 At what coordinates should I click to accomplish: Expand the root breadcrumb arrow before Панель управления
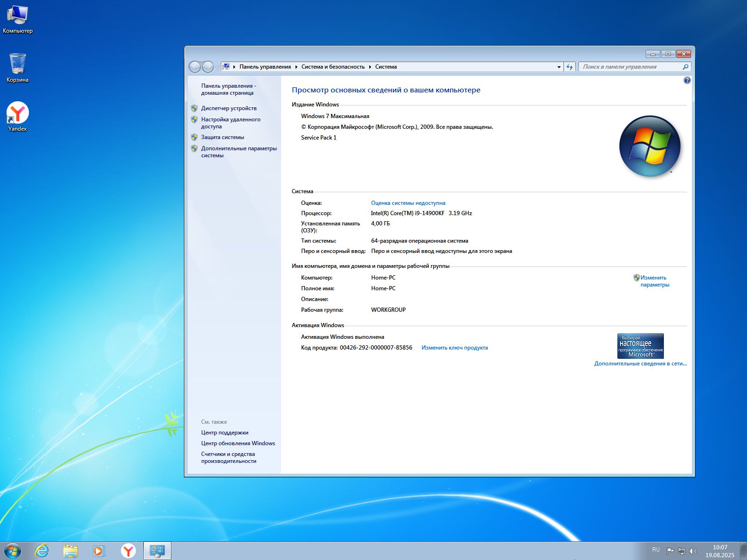(x=234, y=67)
